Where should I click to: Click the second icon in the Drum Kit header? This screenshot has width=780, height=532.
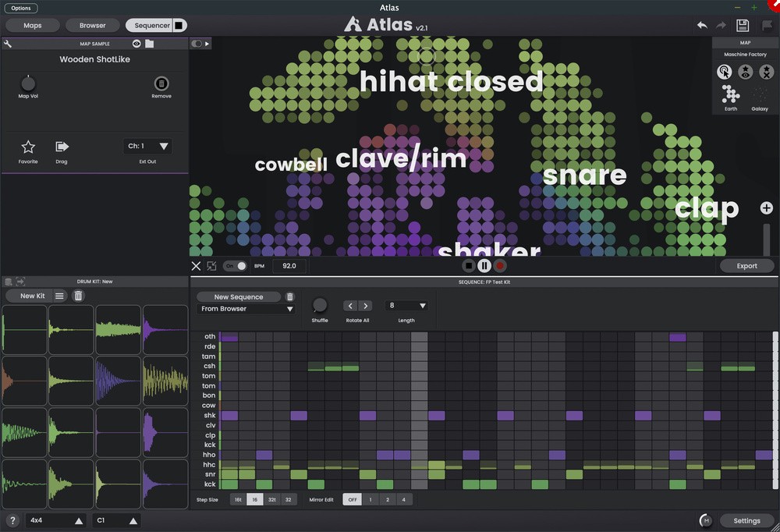point(20,282)
